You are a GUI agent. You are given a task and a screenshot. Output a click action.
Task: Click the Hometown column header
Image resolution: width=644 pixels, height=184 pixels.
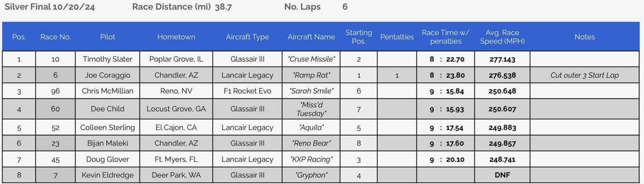pos(176,37)
